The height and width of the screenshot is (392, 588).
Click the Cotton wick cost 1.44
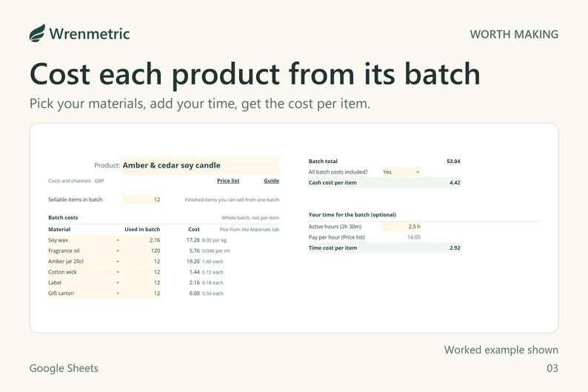(x=194, y=272)
